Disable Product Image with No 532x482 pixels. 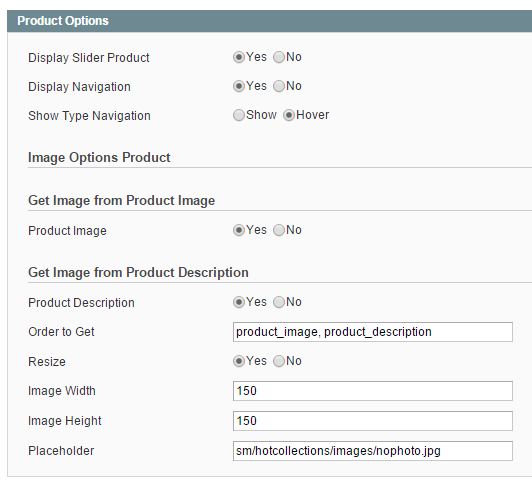click(x=279, y=230)
